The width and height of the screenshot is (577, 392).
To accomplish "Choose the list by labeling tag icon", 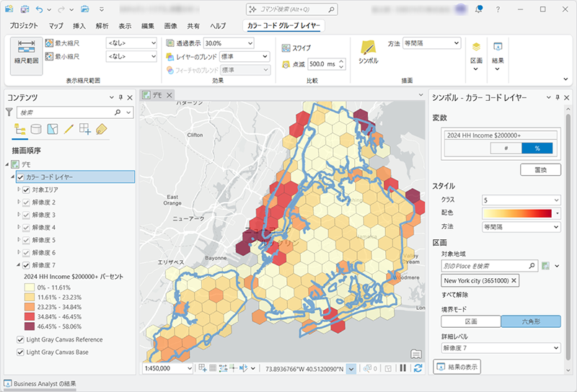I will 102,130.
